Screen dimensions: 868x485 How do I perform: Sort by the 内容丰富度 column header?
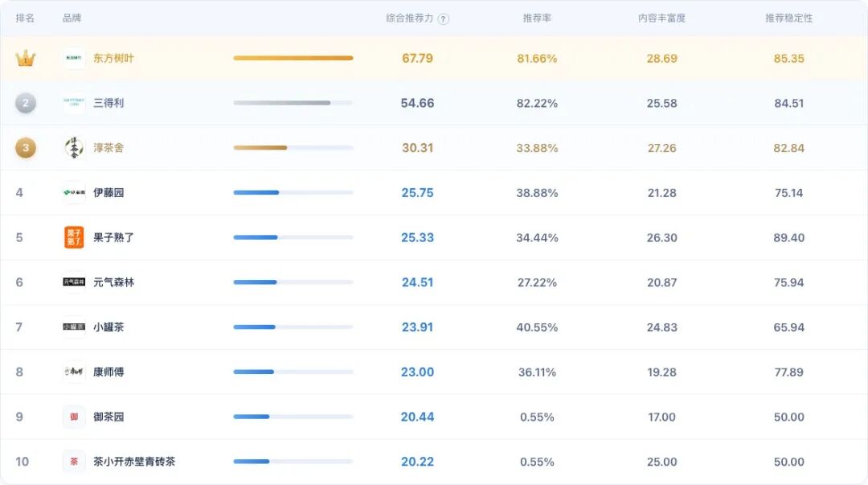[661, 18]
